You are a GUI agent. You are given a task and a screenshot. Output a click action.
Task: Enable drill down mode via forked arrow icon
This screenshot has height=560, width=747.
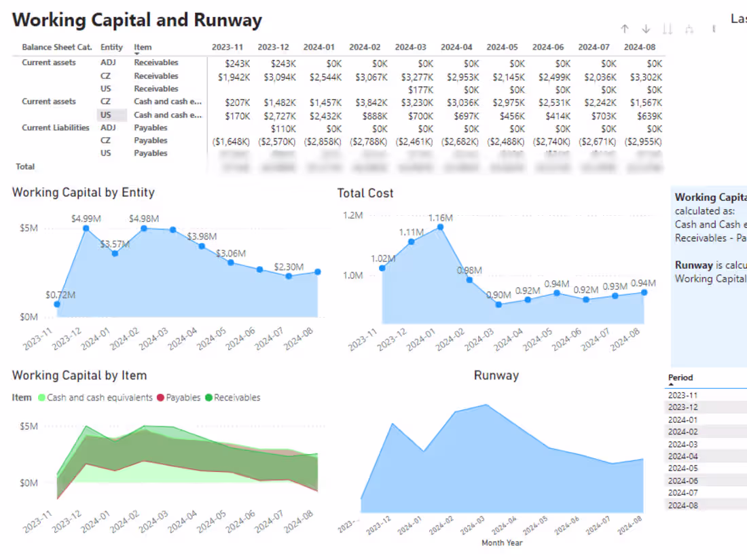point(689,29)
